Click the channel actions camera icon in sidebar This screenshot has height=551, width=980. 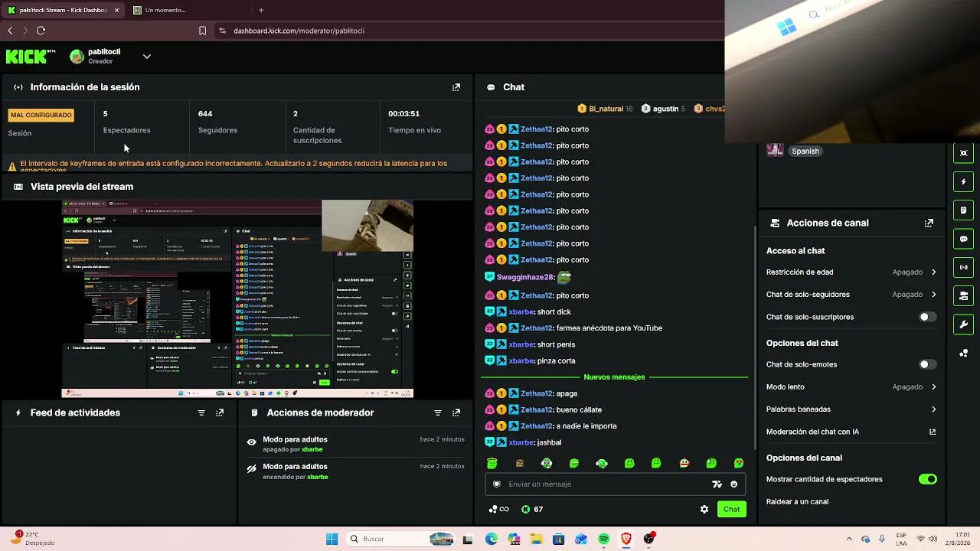pyautogui.click(x=964, y=296)
